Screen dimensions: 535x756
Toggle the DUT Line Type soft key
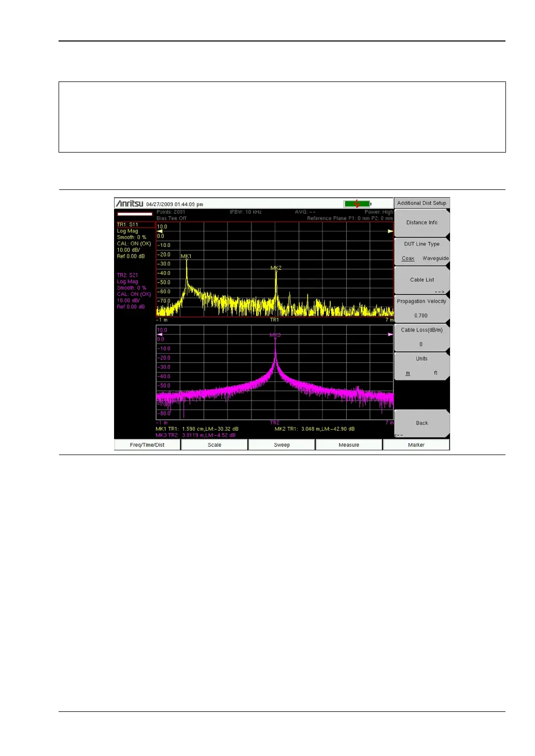click(x=422, y=252)
